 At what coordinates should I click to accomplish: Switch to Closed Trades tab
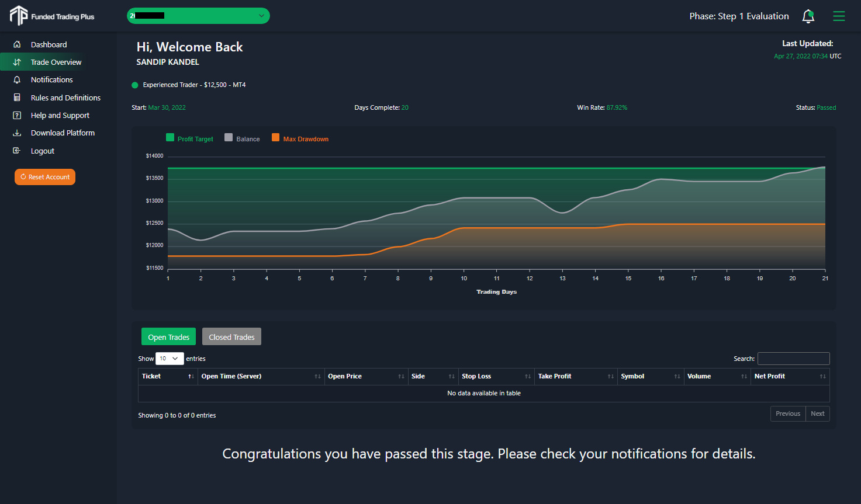231,337
